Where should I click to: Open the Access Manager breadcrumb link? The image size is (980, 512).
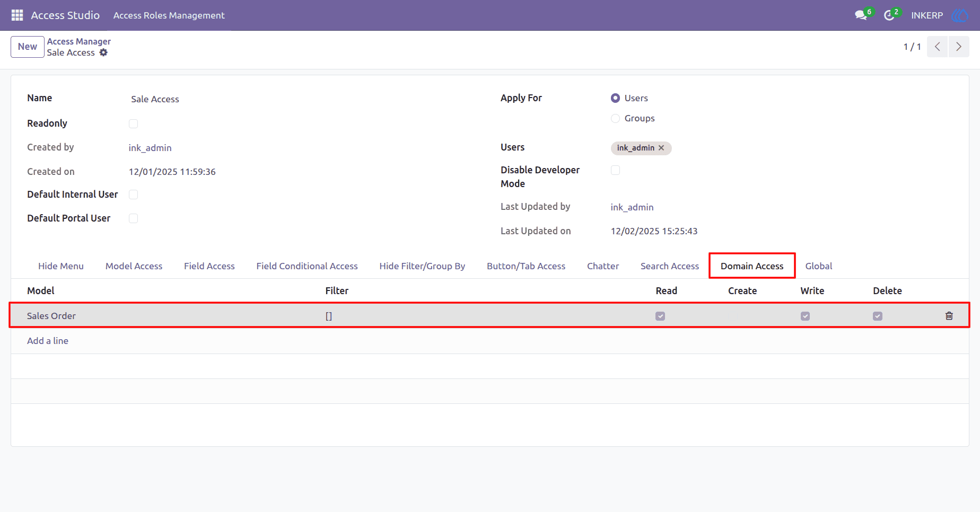tap(79, 41)
